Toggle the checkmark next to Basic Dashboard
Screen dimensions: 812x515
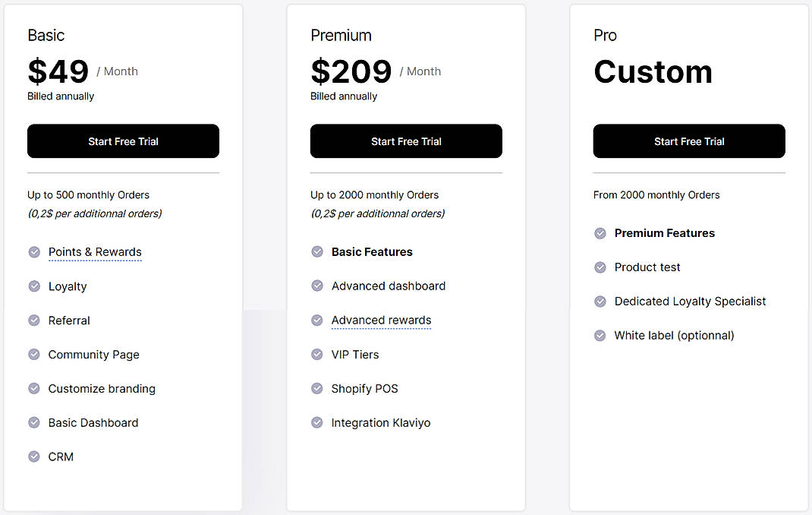coord(34,422)
